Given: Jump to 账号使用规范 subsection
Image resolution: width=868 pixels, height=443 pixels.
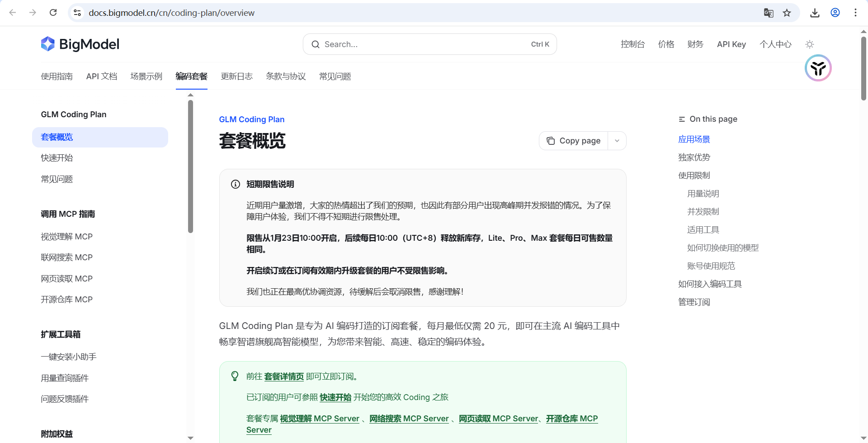Looking at the screenshot, I should coord(711,266).
